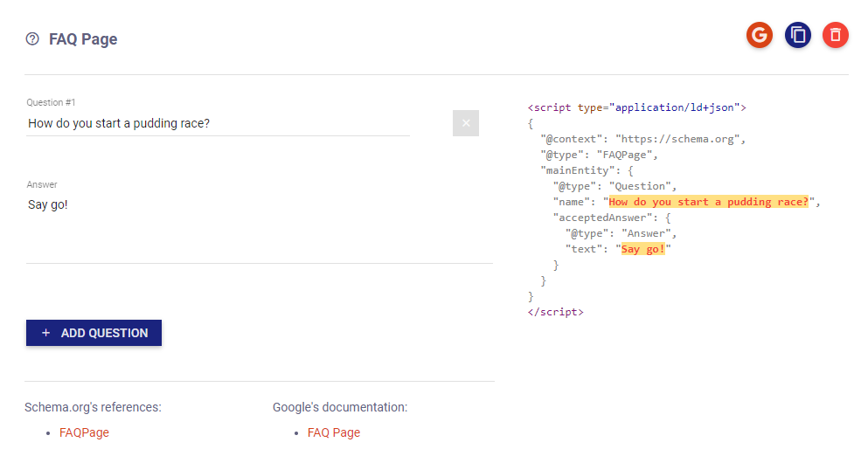Click the "@type": "FAQPage" line
This screenshot has width=868, height=470.
pyautogui.click(x=599, y=155)
